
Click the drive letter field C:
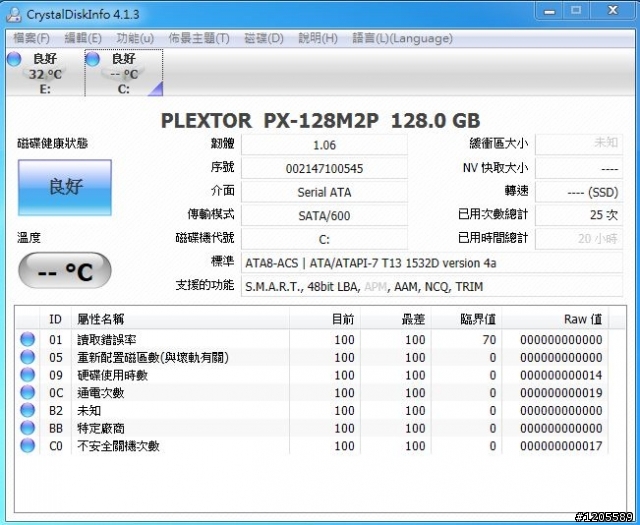[x=324, y=239]
